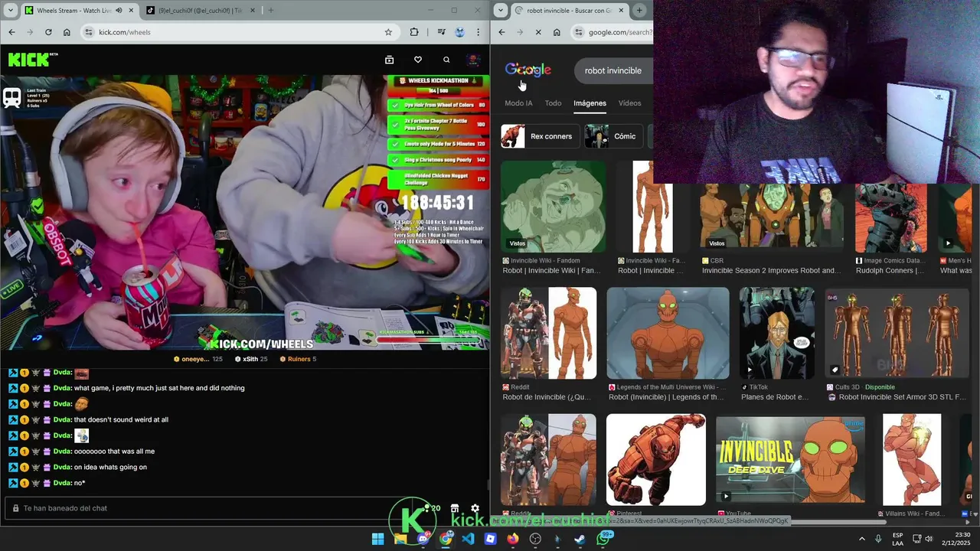Viewport: 980px width, 551px height.
Task: Open Firefox from the taskbar
Action: pos(513,539)
